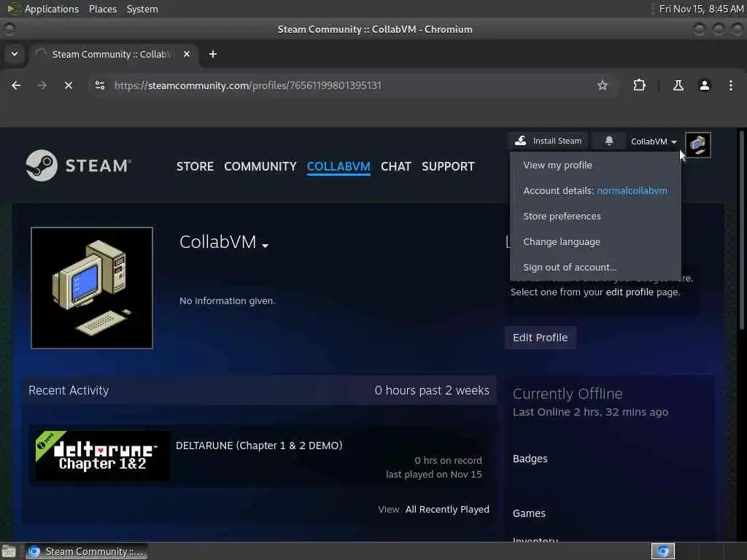747x560 pixels.
Task: Open a new tab with plus button
Action: (x=213, y=54)
